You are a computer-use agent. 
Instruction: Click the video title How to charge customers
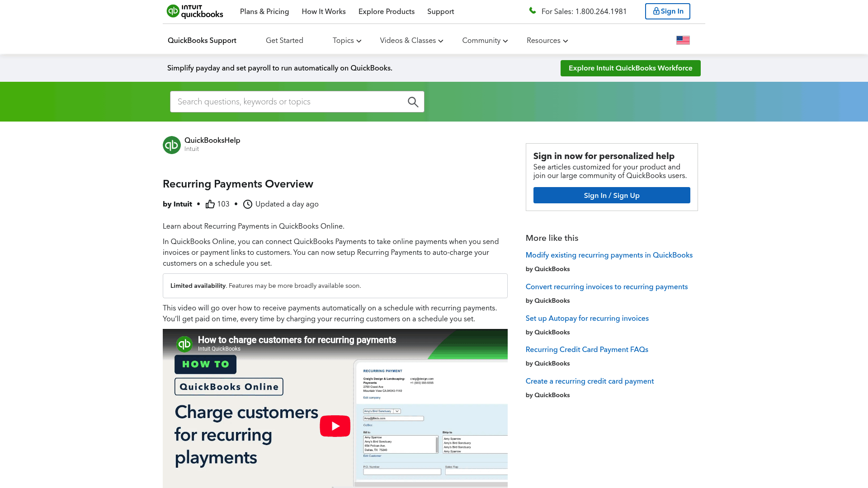click(297, 340)
